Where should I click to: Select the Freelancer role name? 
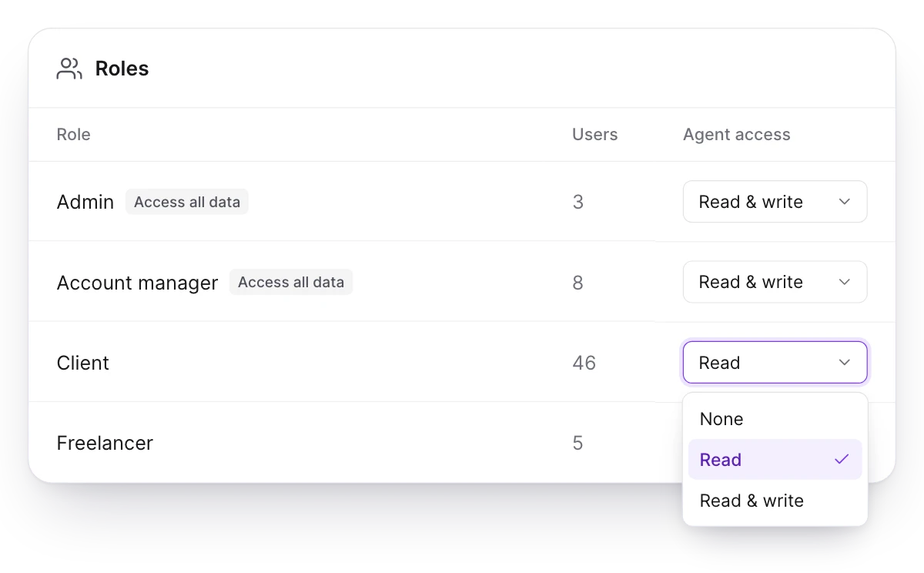105,443
